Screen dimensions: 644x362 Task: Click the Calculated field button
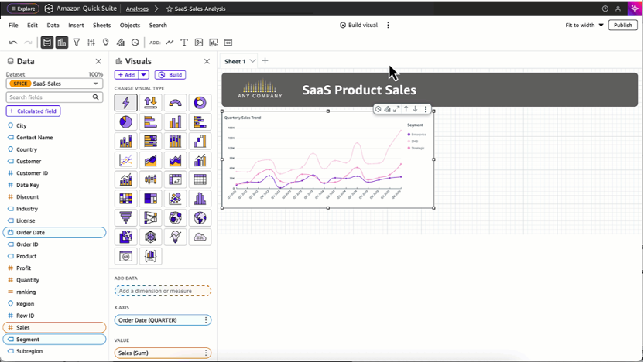click(33, 111)
